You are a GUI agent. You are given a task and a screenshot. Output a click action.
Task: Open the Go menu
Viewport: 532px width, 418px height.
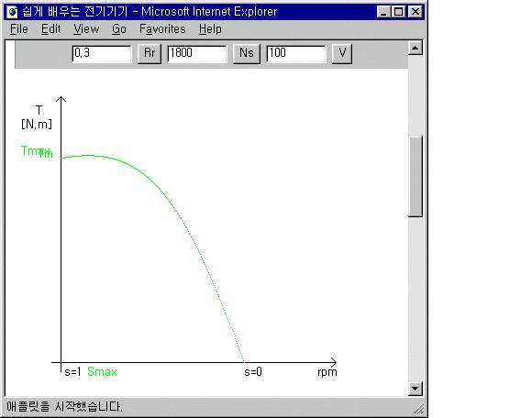[119, 29]
